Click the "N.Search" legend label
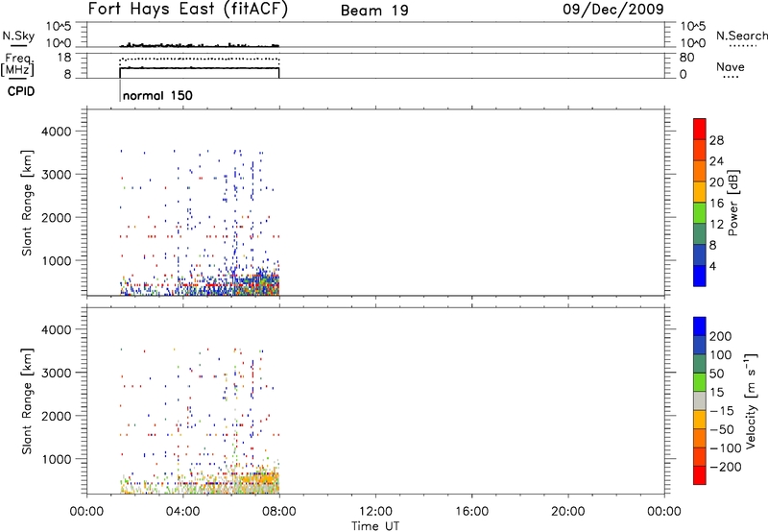Viewport: 768px width, 532px height. click(742, 36)
